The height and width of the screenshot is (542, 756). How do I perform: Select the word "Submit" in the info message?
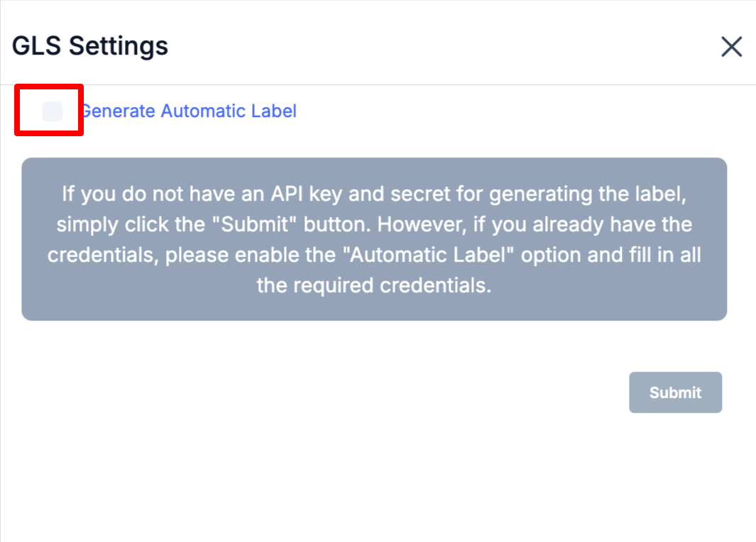click(x=254, y=224)
